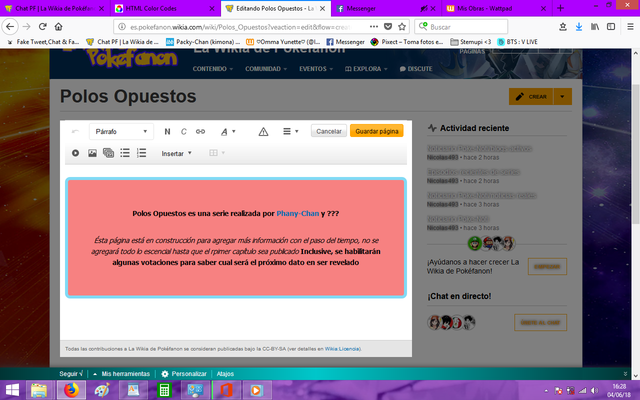Apply bold (N) formatting in editor
Viewport: 640px width, 400px height.
coord(167,131)
